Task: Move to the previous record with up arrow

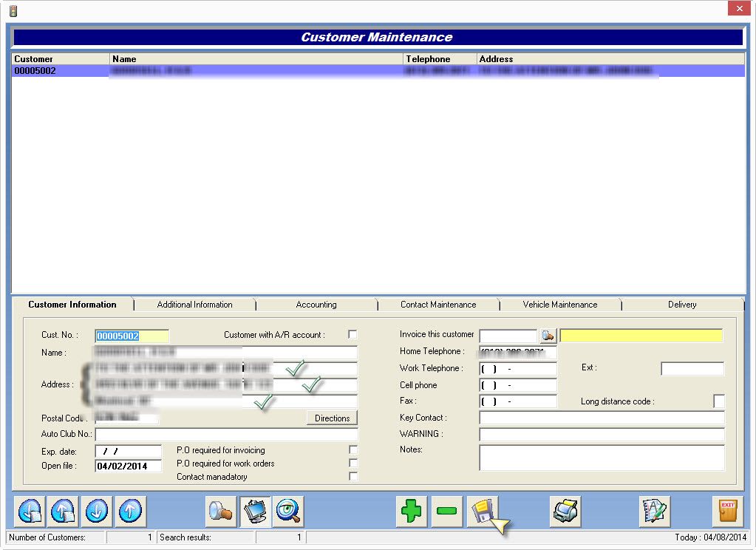Action: pyautogui.click(x=130, y=511)
